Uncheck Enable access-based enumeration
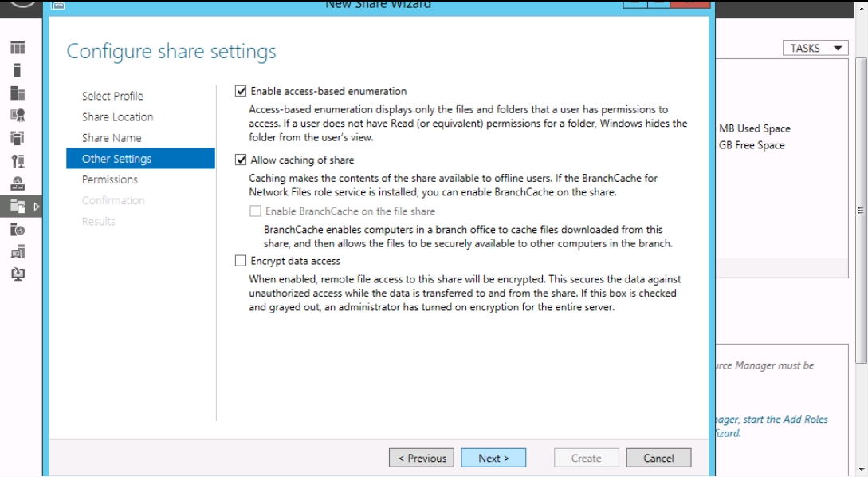 pyautogui.click(x=241, y=92)
